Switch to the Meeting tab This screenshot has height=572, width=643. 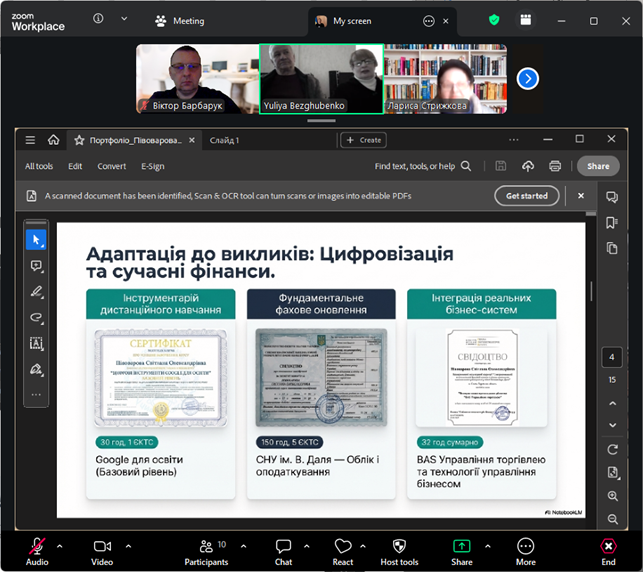(x=180, y=21)
